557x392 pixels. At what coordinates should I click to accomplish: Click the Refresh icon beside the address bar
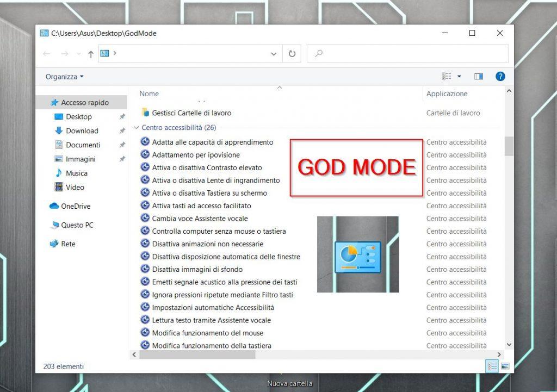292,53
